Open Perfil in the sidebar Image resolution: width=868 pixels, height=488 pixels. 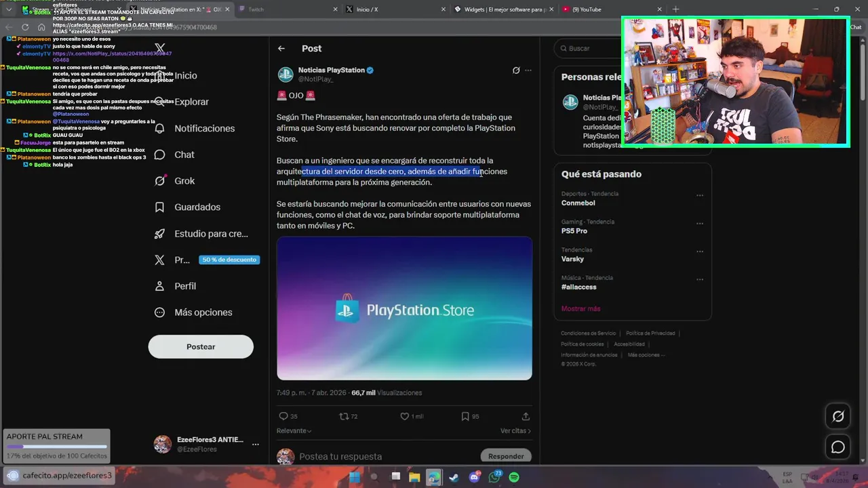pyautogui.click(x=176, y=286)
